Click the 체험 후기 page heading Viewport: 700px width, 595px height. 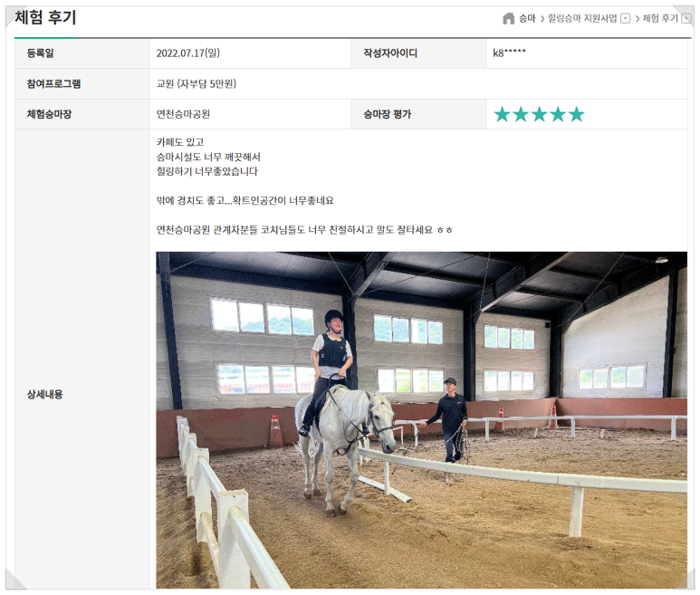pos(45,17)
